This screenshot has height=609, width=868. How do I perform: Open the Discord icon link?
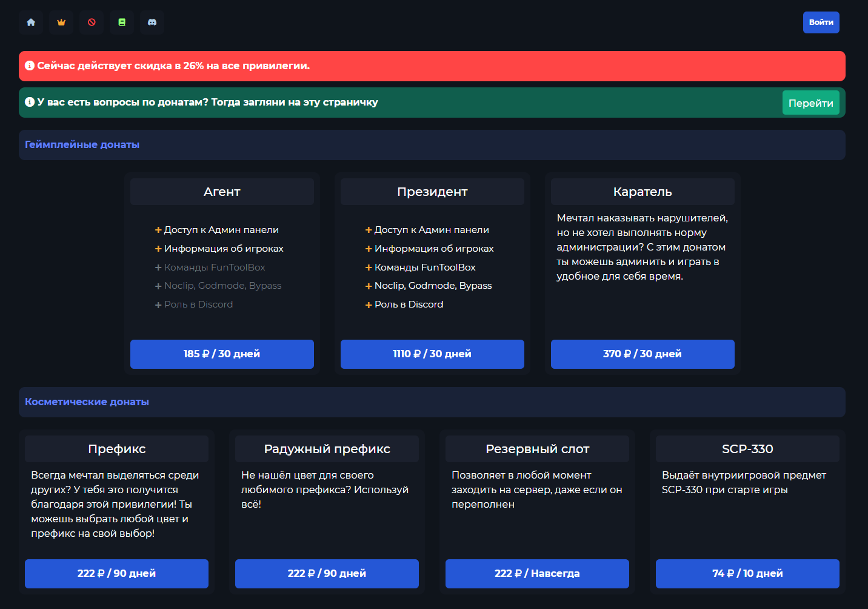152,22
